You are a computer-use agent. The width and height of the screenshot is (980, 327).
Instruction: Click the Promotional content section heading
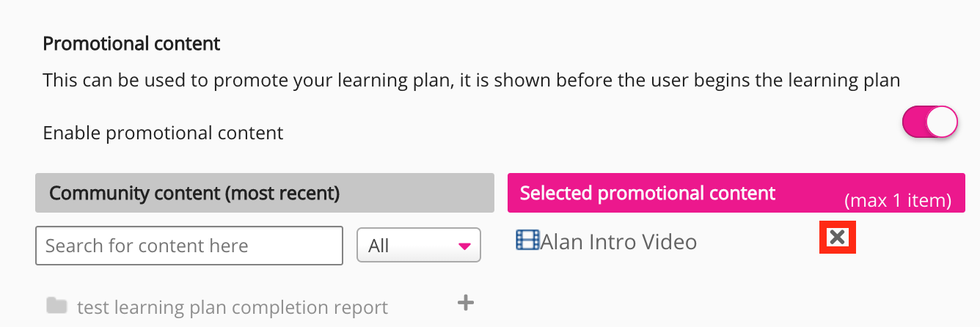click(131, 43)
